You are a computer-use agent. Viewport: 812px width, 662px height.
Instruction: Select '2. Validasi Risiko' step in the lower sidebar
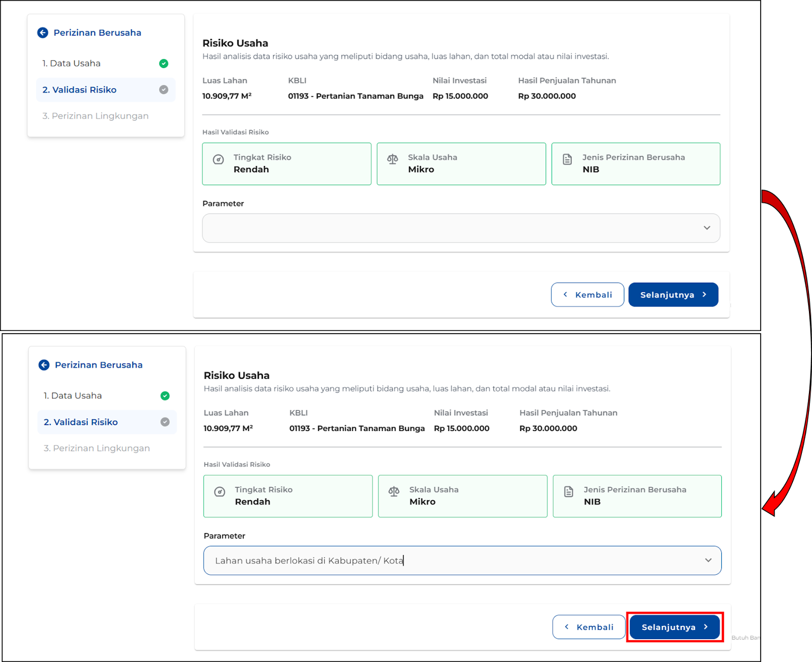81,422
